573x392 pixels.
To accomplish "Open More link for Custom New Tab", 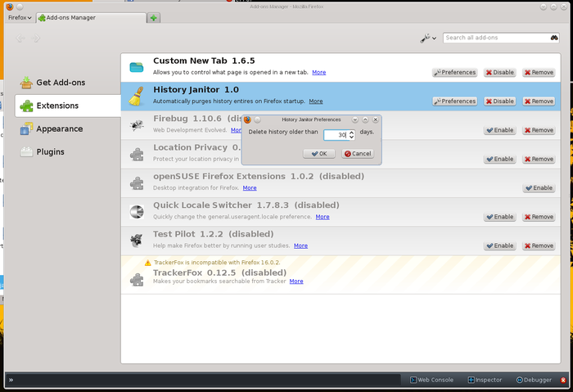I will click(x=318, y=72).
